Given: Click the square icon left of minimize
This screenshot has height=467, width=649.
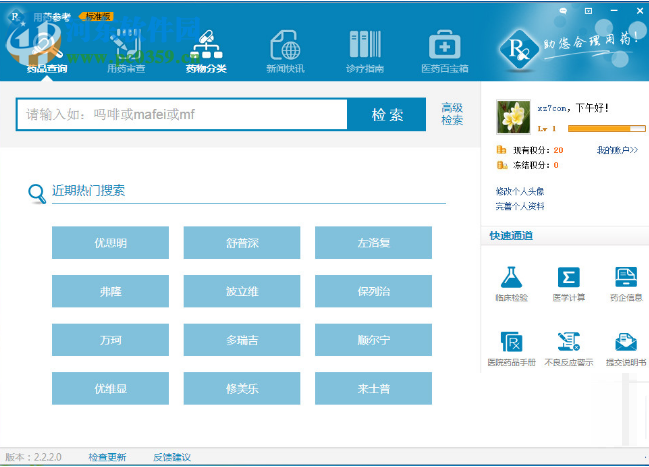Looking at the screenshot, I should point(588,11).
